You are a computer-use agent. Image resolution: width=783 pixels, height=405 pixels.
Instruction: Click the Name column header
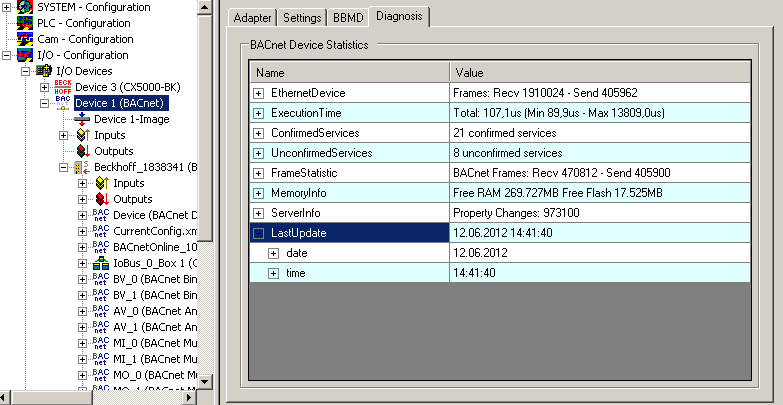(x=350, y=73)
